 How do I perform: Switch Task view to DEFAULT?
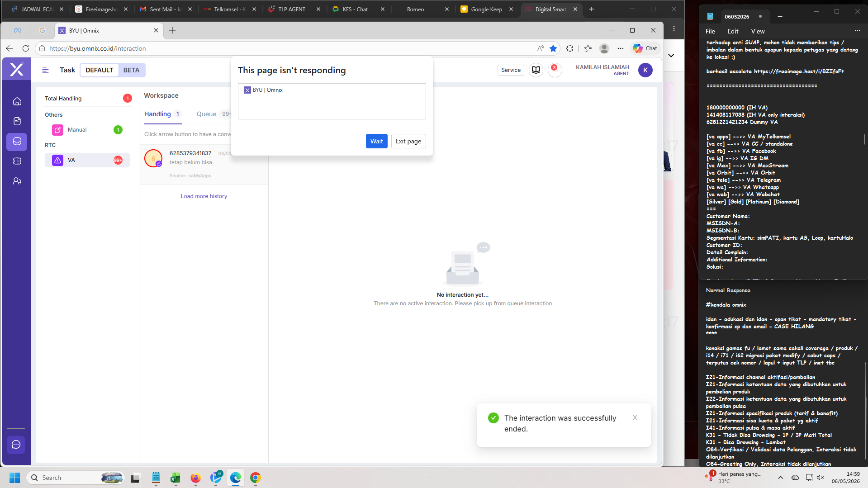(x=100, y=70)
